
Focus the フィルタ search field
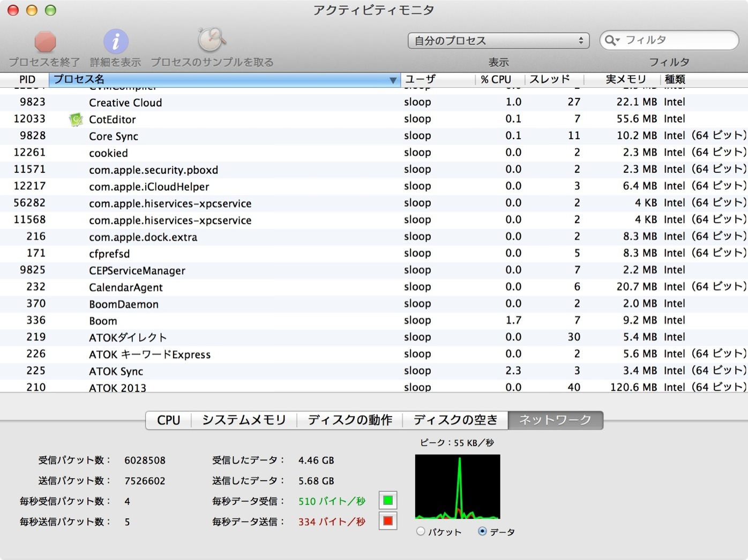point(669,40)
